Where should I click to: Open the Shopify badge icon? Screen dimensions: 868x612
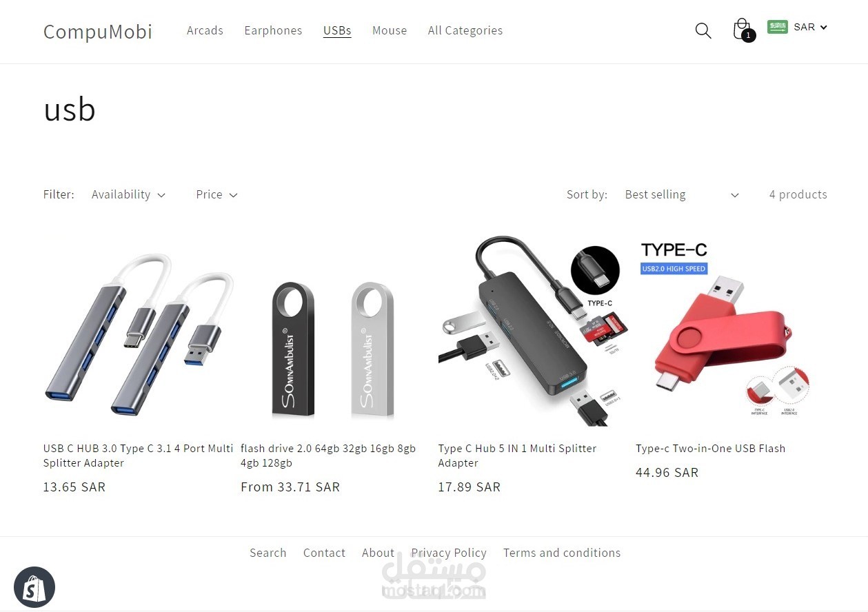[34, 587]
